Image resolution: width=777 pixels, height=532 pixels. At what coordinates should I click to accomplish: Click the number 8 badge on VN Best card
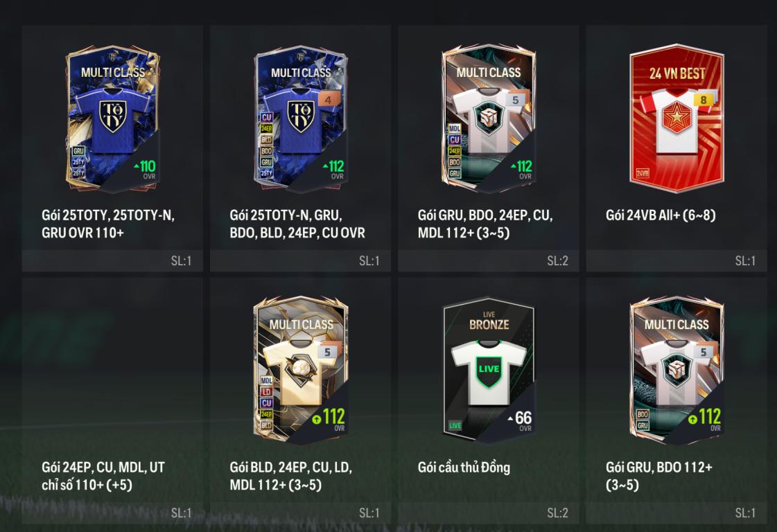[703, 100]
